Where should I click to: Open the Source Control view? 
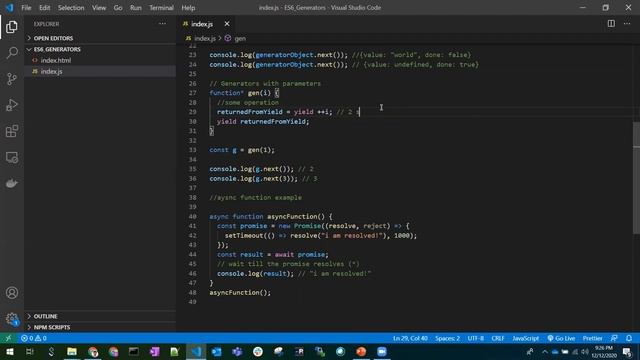pos(12,79)
